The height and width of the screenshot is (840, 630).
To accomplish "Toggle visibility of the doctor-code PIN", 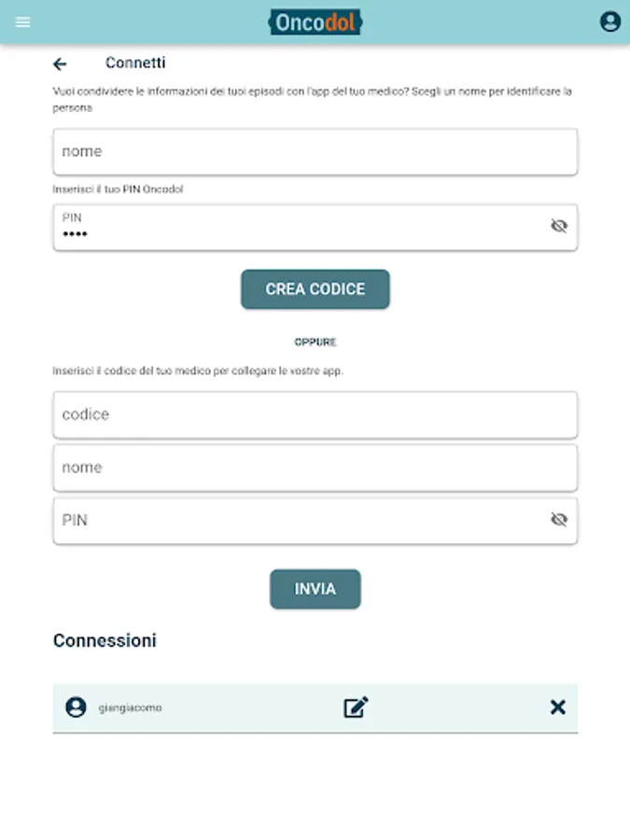I will pos(559,520).
